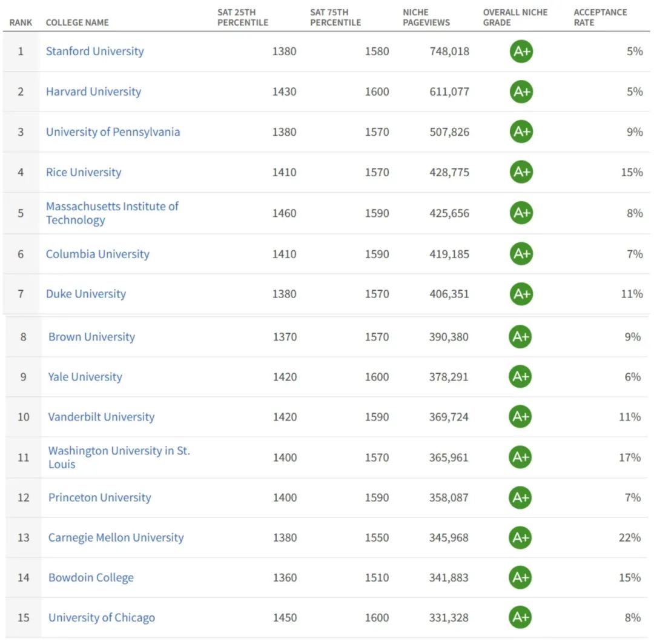654x644 pixels.
Task: Open the Massachusetts Institute of Technology link
Action: coord(112,213)
